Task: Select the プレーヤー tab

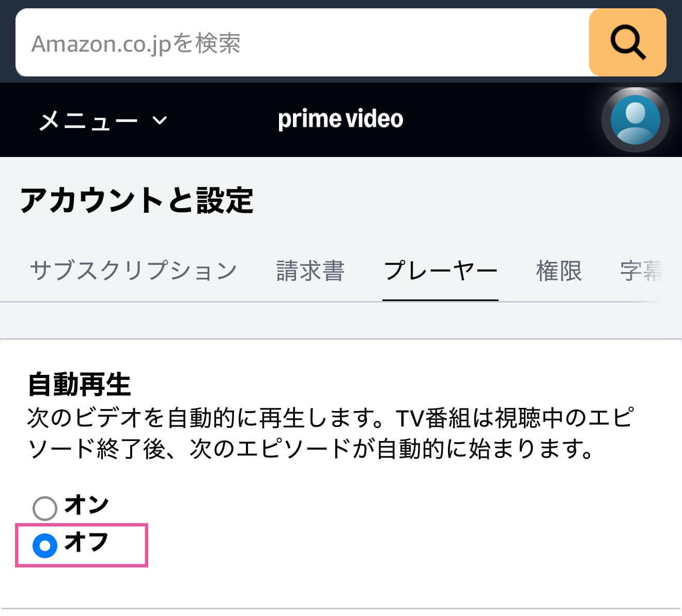Action: click(x=440, y=271)
